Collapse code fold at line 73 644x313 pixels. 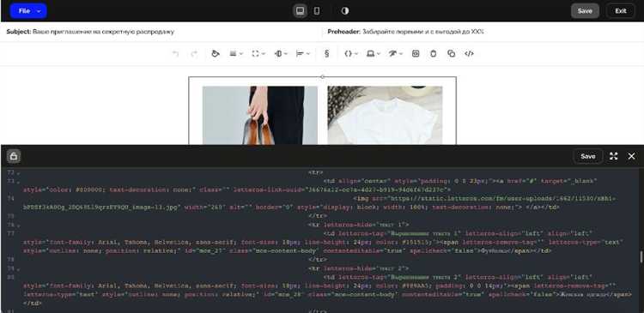point(18,181)
